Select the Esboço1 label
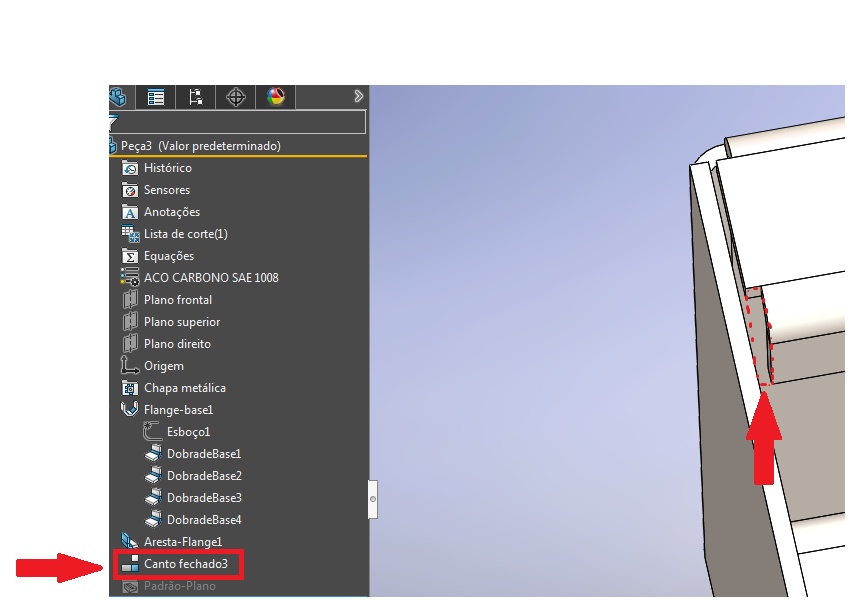Viewport: 851px width, 600px height. [188, 432]
